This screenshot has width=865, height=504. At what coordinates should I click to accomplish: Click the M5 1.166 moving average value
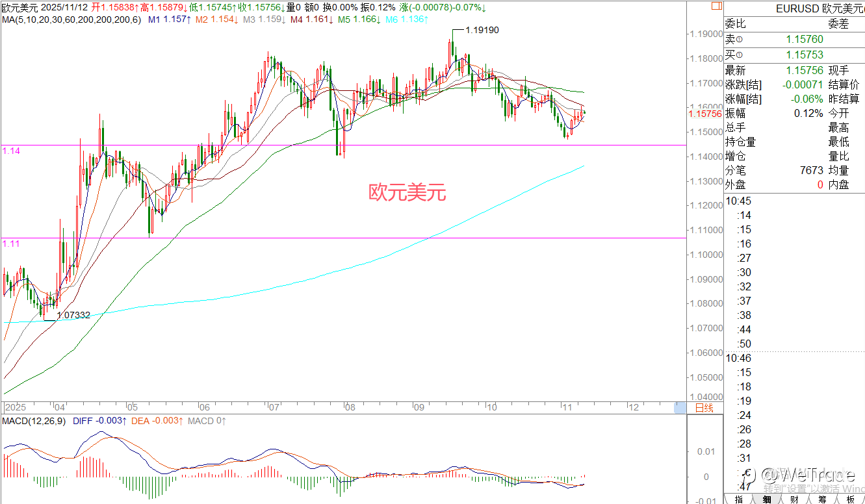pyautogui.click(x=359, y=20)
